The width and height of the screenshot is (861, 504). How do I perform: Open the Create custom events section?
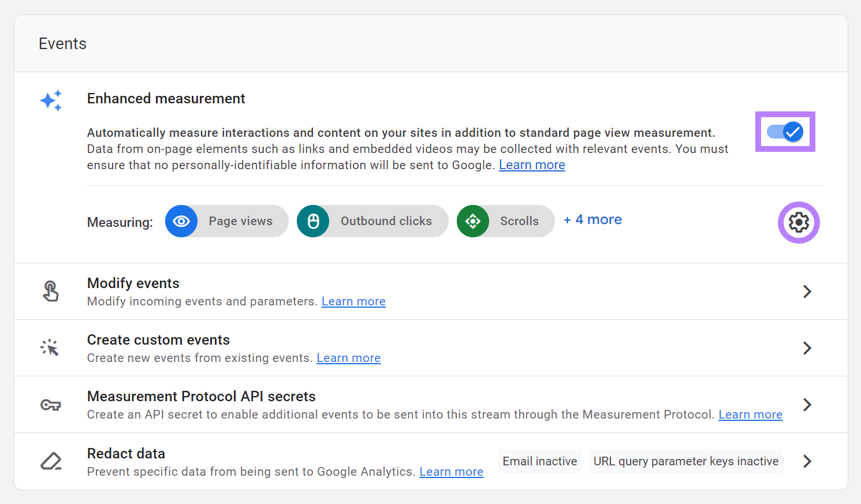807,348
